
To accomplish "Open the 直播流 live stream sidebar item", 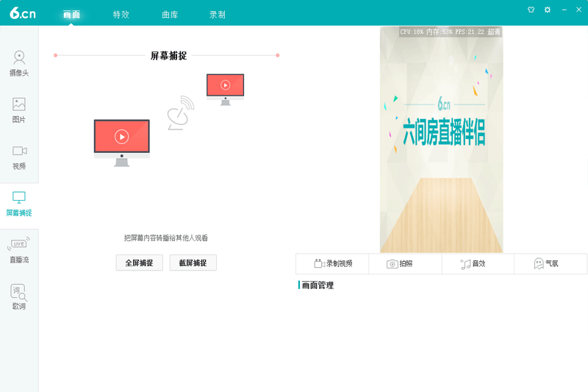I will click(x=19, y=250).
